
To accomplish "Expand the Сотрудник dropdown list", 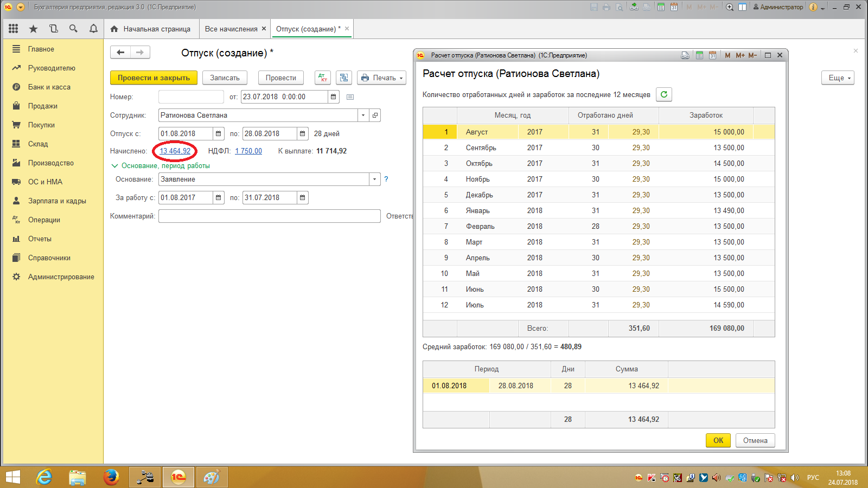I will (x=363, y=115).
